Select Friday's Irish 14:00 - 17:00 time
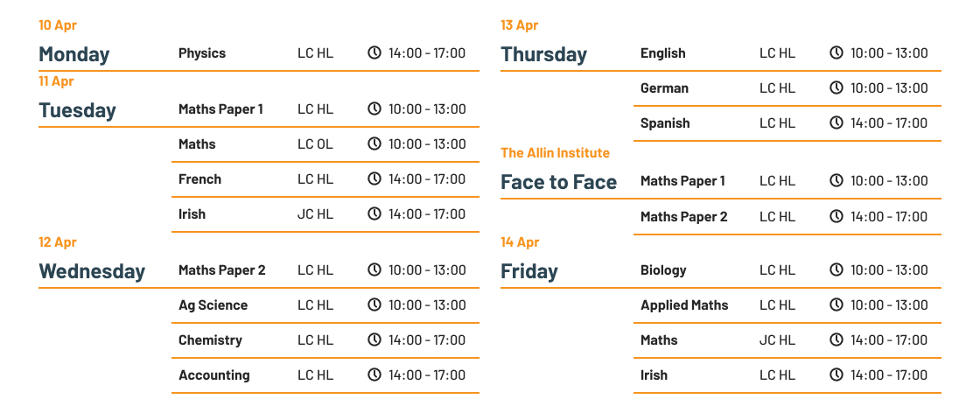Viewport: 980px width, 406px height. 889,375
